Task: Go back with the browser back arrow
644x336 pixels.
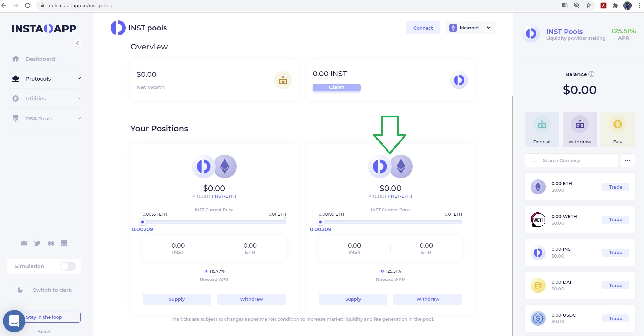Action: pyautogui.click(x=4, y=5)
